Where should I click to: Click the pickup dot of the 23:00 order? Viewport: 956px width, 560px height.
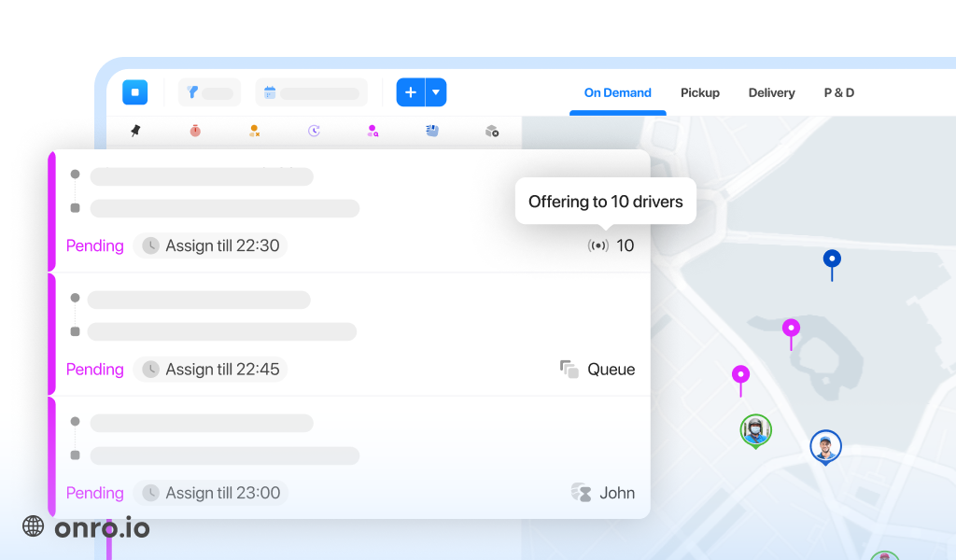pyautogui.click(x=75, y=421)
